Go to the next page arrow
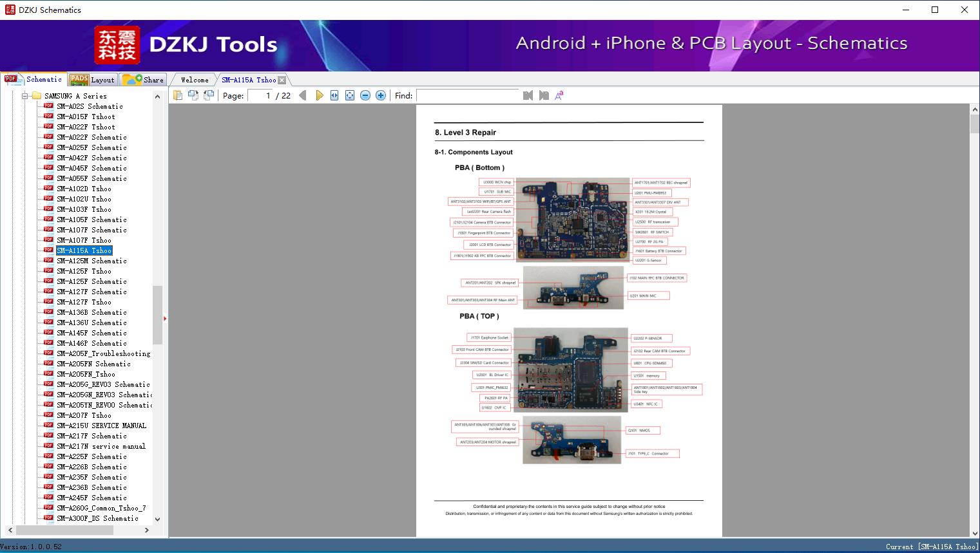980x553 pixels. click(x=320, y=95)
